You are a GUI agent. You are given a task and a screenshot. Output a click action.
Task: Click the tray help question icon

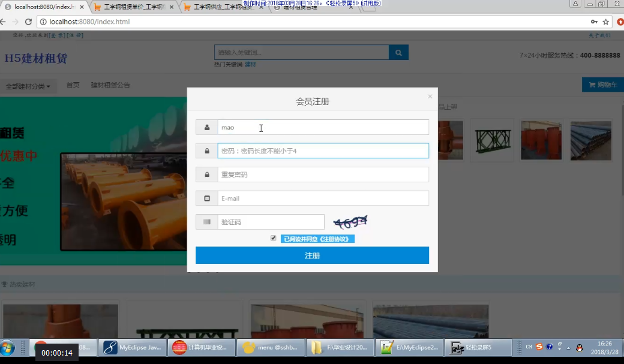(x=549, y=347)
